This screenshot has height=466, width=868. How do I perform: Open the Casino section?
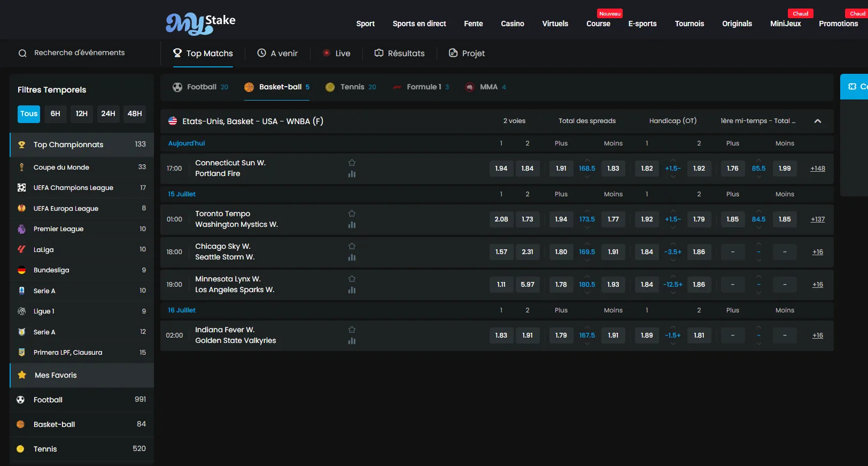(x=512, y=24)
